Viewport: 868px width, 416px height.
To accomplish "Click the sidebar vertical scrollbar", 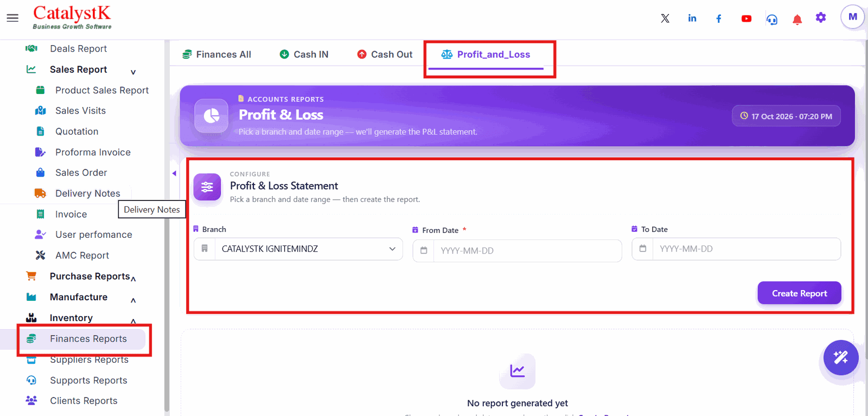I will (167, 225).
